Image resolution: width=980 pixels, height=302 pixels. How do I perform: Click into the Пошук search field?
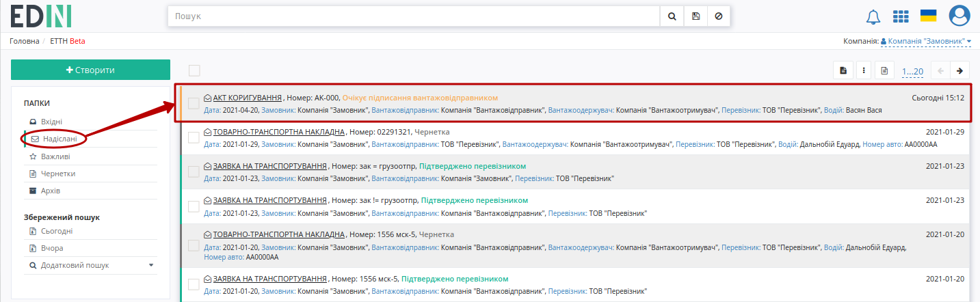point(414,16)
